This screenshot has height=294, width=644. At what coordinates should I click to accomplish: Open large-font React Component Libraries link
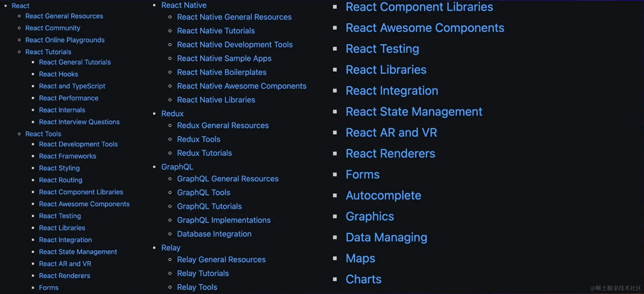coord(419,7)
